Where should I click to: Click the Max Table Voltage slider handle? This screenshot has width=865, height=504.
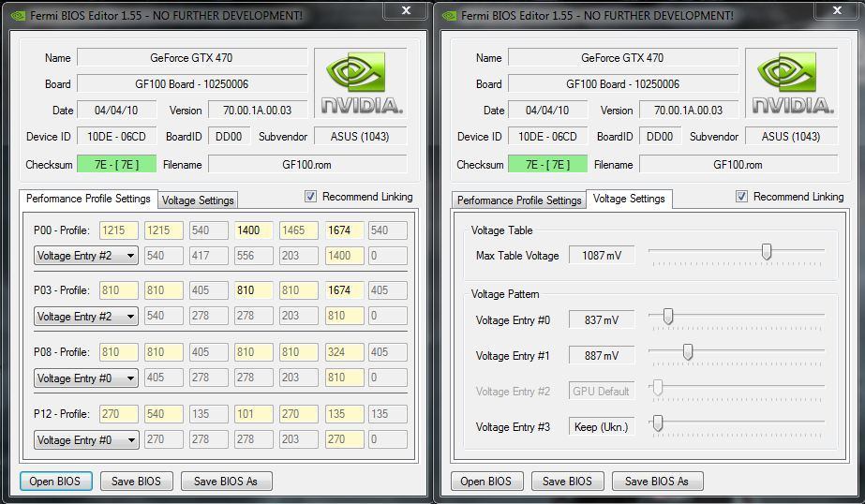tap(767, 251)
